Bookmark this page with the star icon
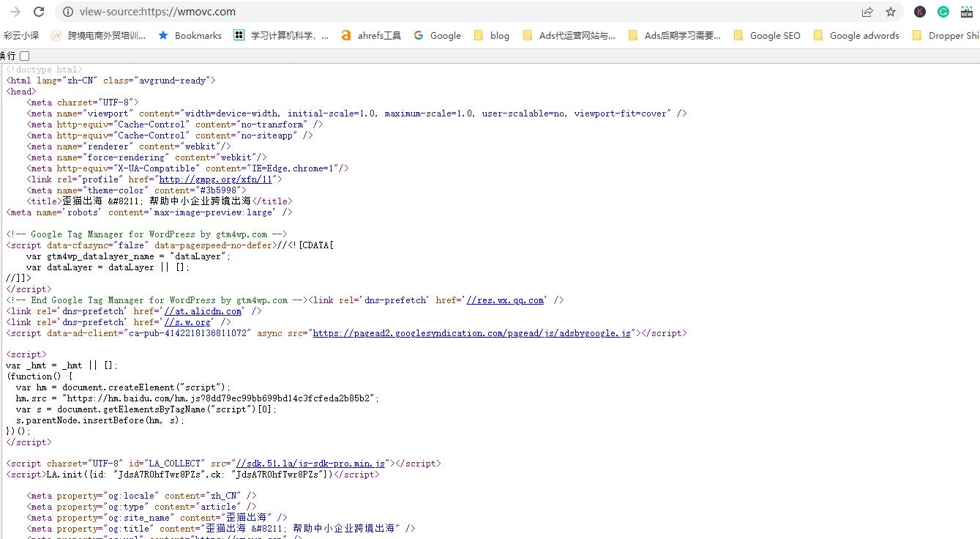 [891, 12]
